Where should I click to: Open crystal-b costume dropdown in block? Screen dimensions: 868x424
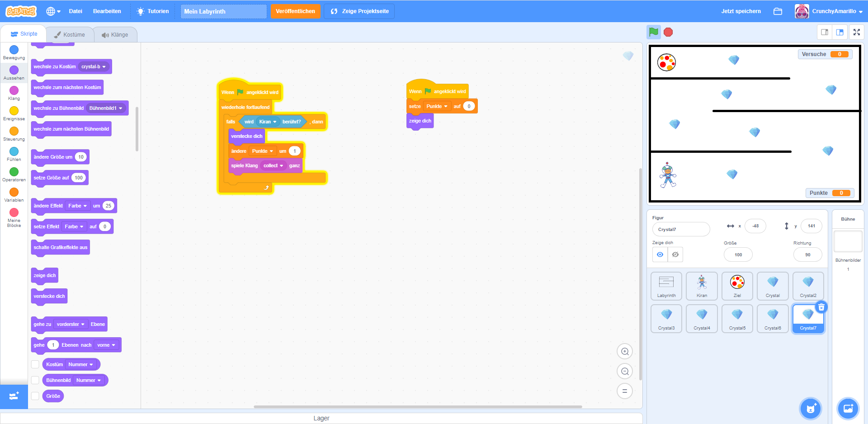click(x=94, y=66)
